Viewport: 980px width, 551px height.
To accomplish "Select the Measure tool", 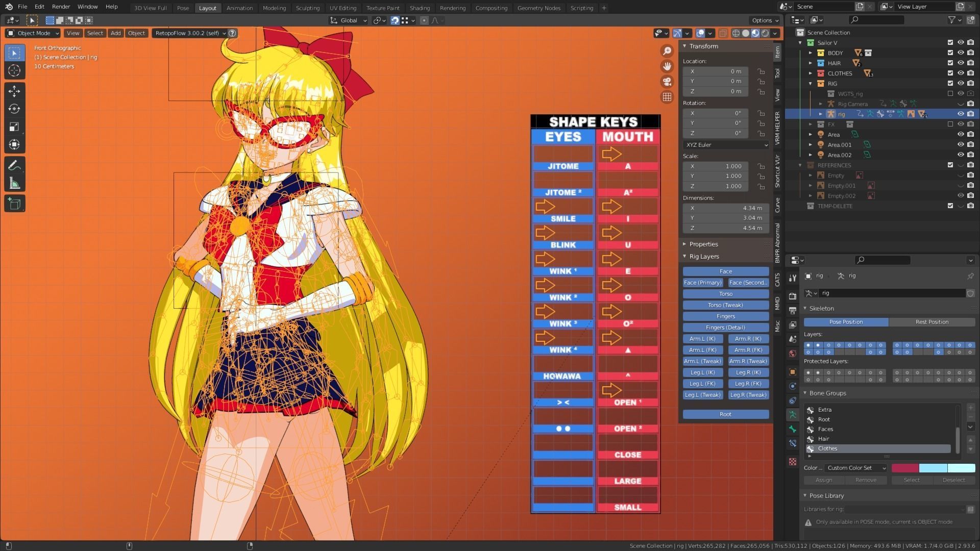I will (14, 183).
